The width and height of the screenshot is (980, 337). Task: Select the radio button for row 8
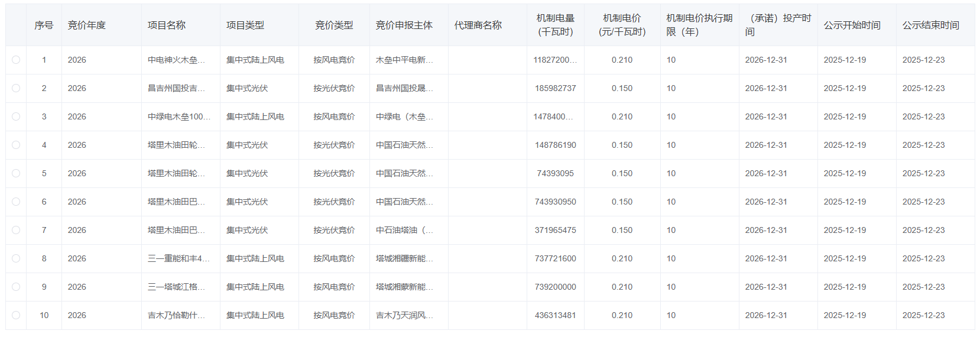coord(16,258)
